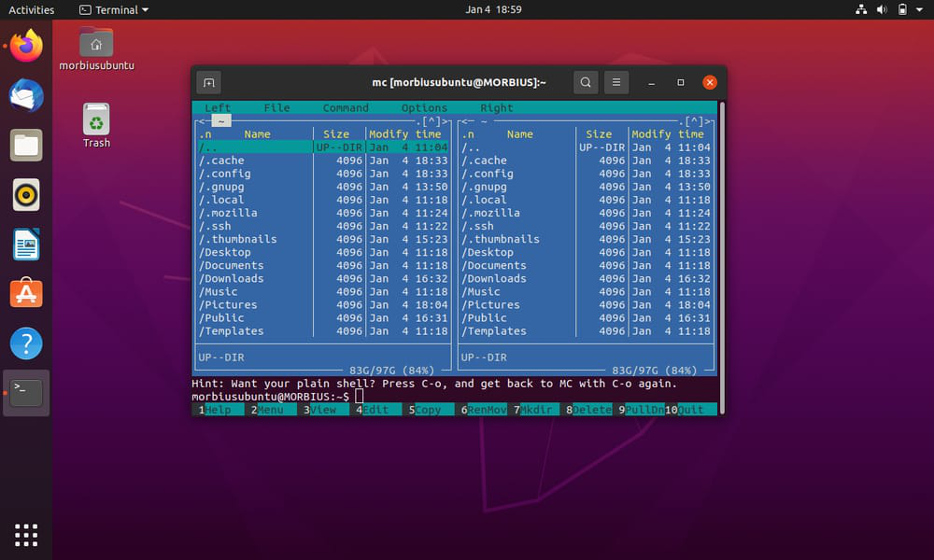Open LibreOffice Writer from the dock
934x560 pixels.
point(26,244)
